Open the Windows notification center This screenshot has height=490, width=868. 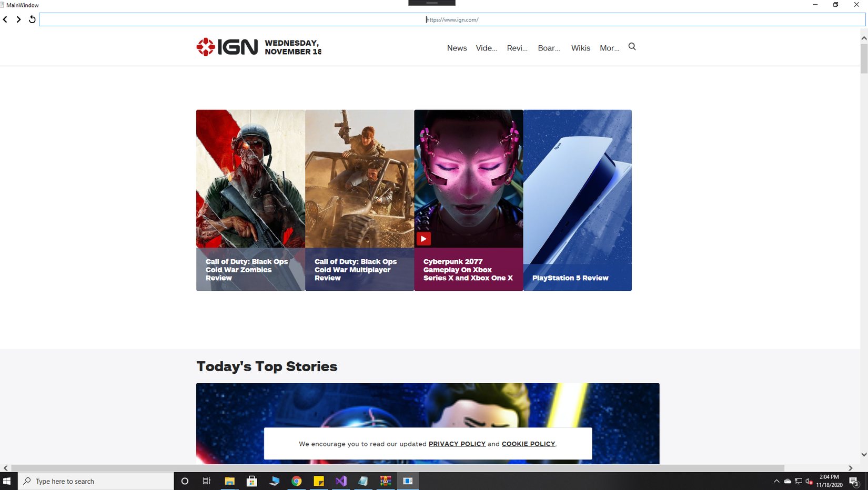[x=854, y=481]
